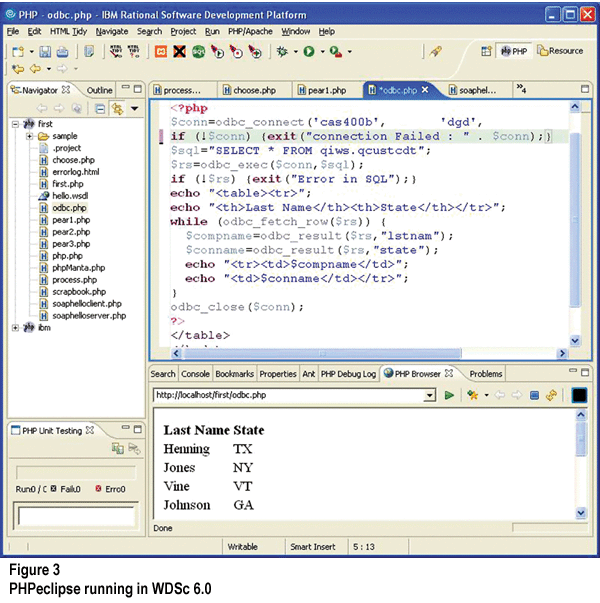Image resolution: width=600 pixels, height=603 pixels.
Task: Show hidden editor tabs list »4
Action: [521, 89]
